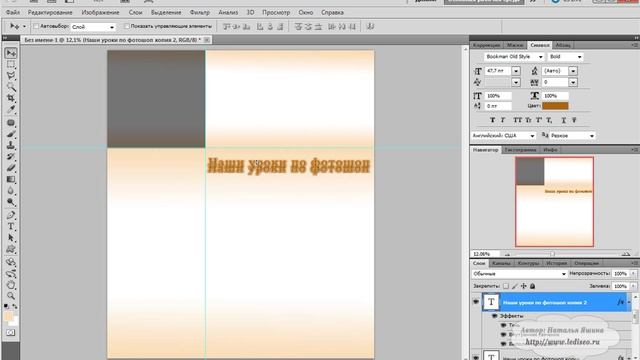Select the Zoom tool in the toolbox
The height and width of the screenshot is (360, 640).
pyautogui.click(x=11, y=296)
